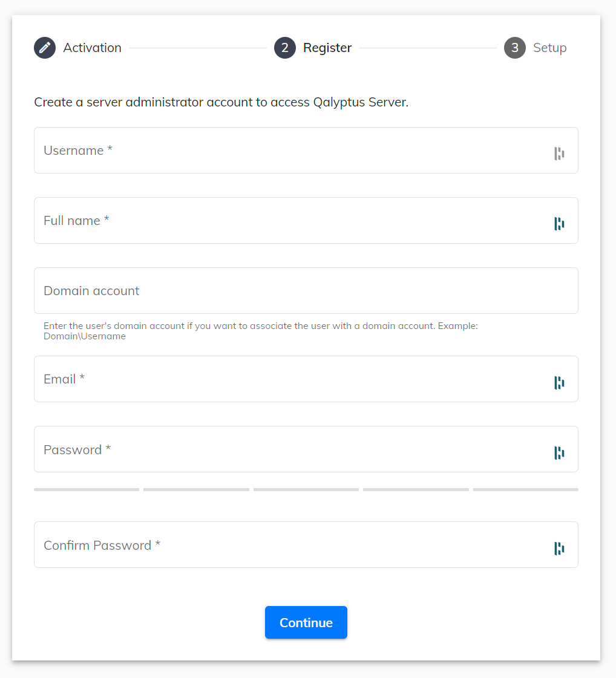Click the autofill icon inside the Full name field

tap(559, 223)
